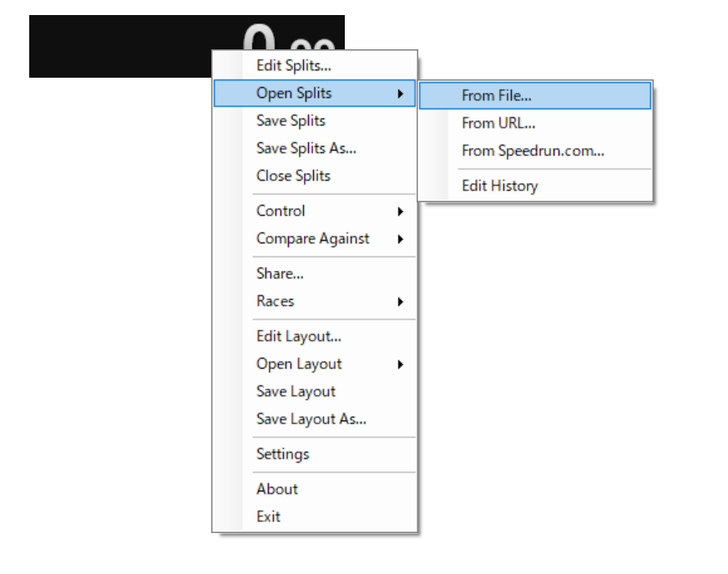The height and width of the screenshot is (574, 728).
Task: Open Edit History in submenu
Action: pos(535,186)
